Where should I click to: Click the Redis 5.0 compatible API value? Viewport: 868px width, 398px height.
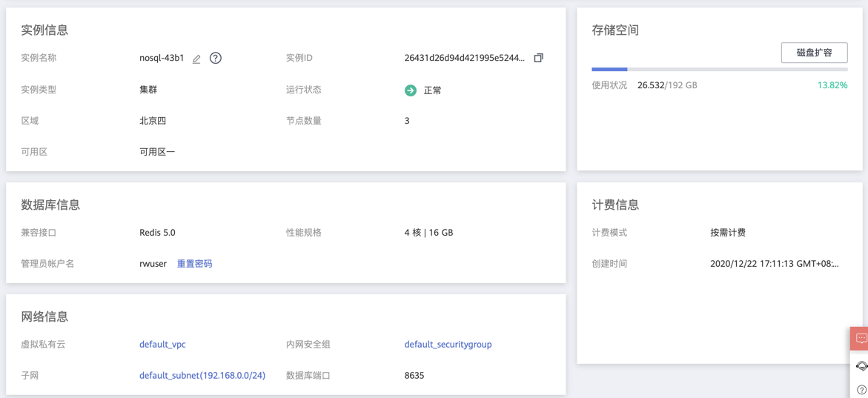point(157,233)
